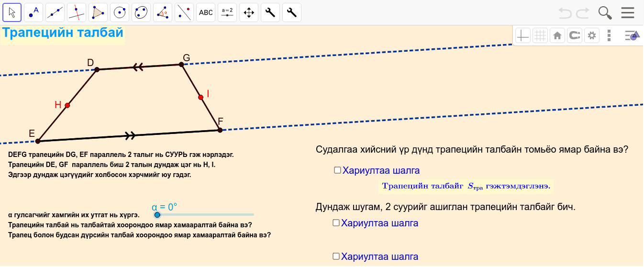
Task: Select the Perpendicular line tool
Action: 77,12
